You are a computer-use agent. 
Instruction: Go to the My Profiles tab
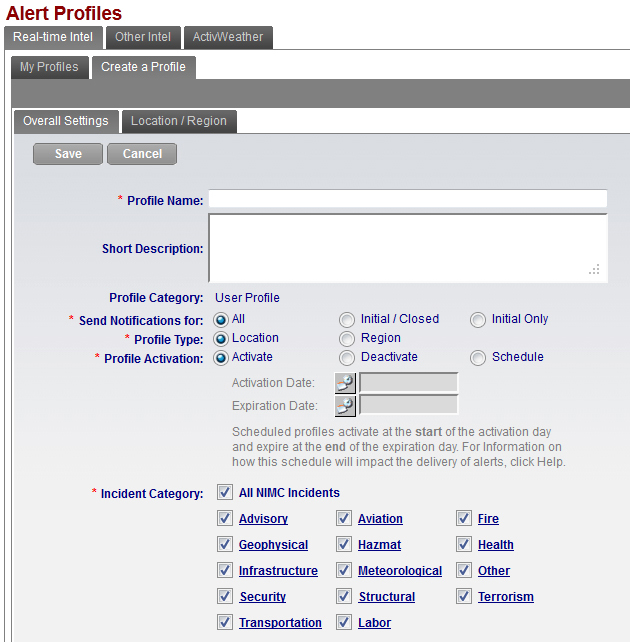click(x=50, y=68)
